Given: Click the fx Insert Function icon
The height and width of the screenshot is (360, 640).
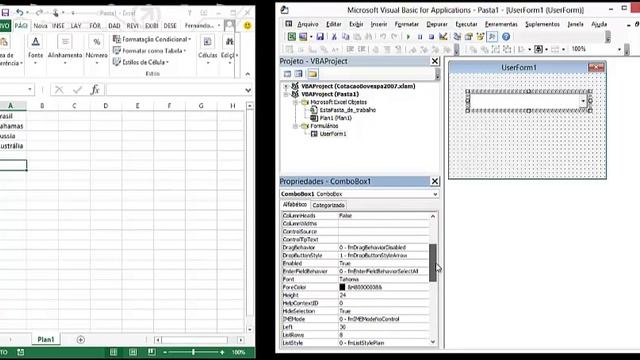Looking at the screenshot, I should (95, 89).
